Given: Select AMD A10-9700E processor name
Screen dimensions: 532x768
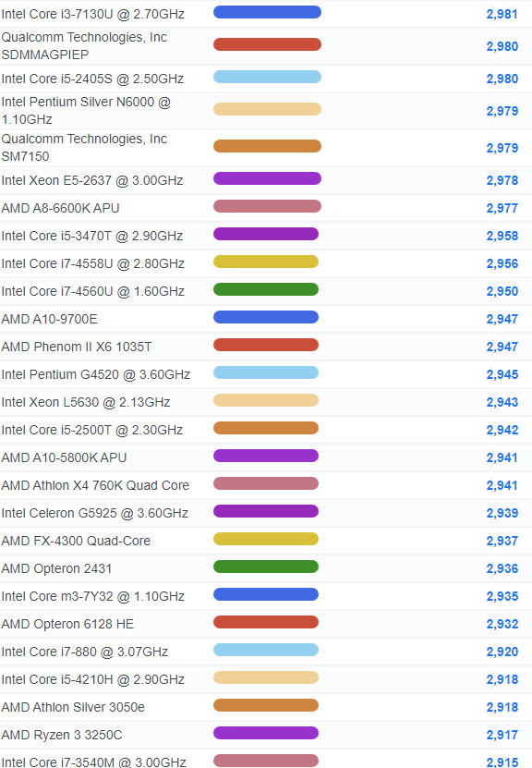Looking at the screenshot, I should click(x=50, y=320).
